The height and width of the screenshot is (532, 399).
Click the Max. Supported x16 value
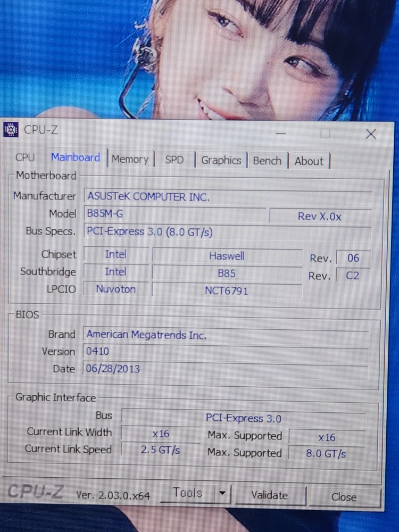tap(327, 437)
